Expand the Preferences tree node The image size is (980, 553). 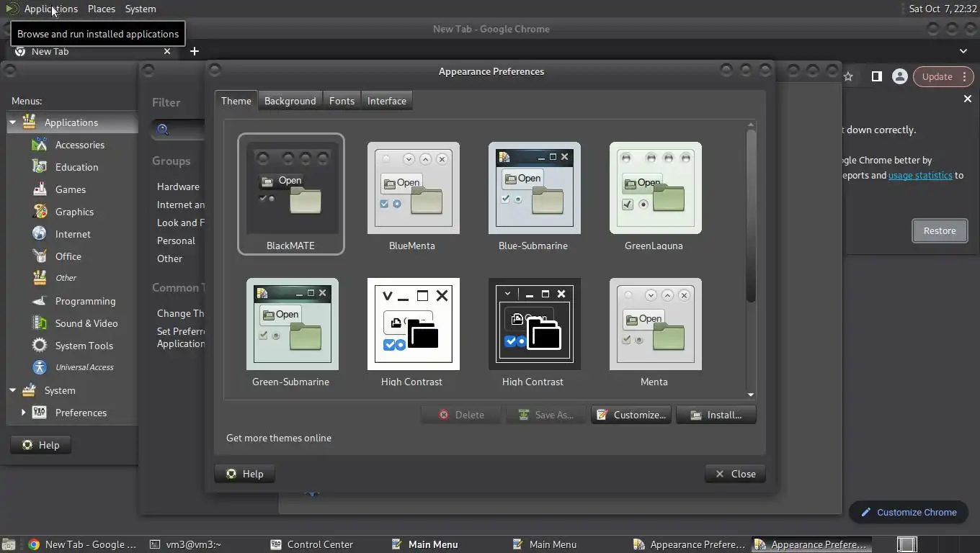tap(23, 413)
